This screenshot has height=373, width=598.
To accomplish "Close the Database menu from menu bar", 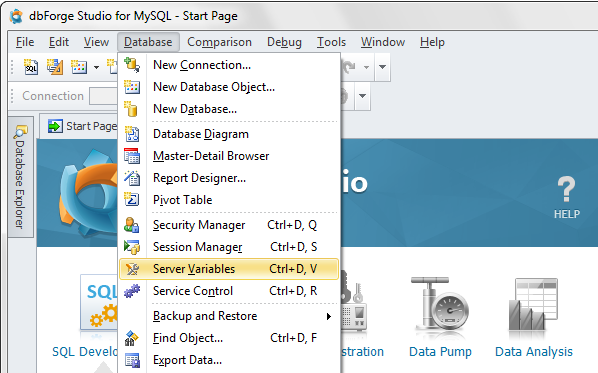I will click(148, 42).
